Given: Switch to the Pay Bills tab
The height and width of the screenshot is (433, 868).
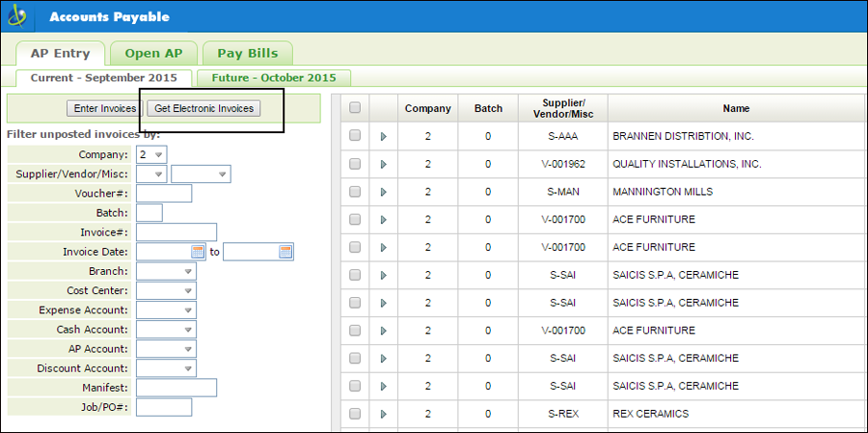Looking at the screenshot, I should click(x=247, y=53).
